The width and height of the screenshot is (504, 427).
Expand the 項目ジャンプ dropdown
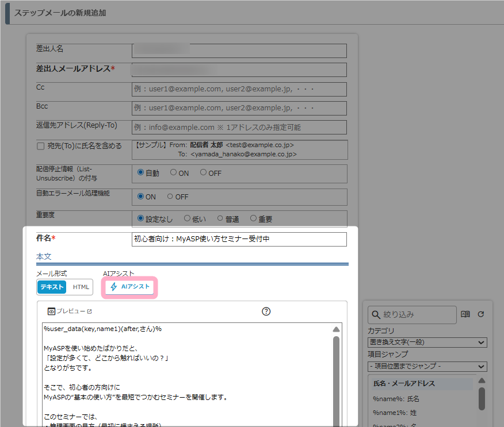coord(427,367)
